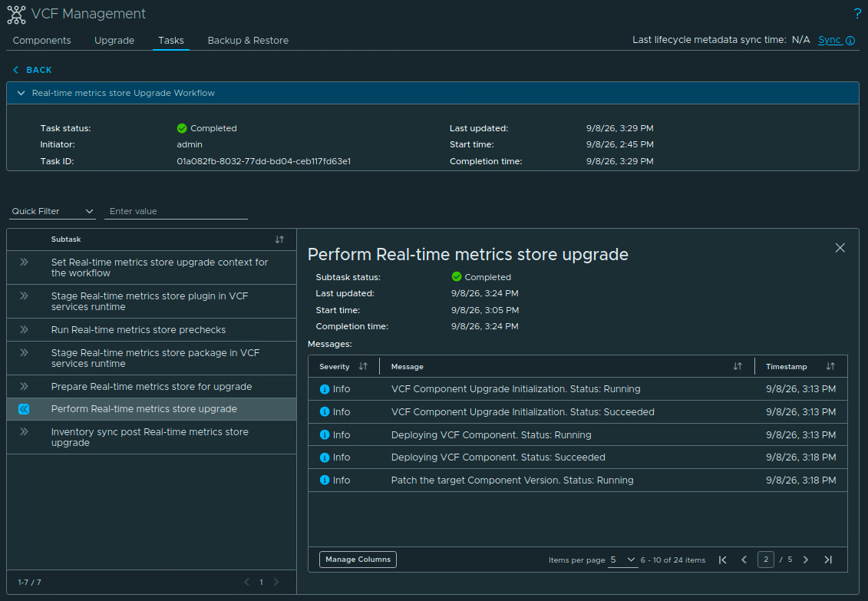Viewport: 868px width, 601px height.
Task: Click the current page number field
Action: [x=766, y=560]
